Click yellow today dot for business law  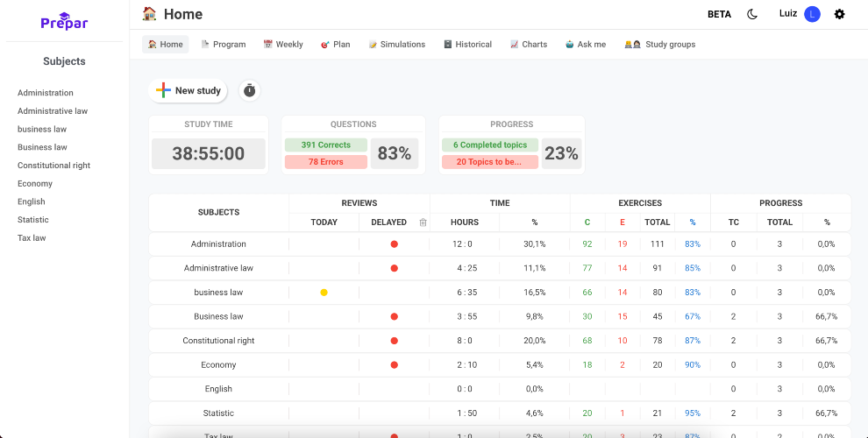point(324,293)
